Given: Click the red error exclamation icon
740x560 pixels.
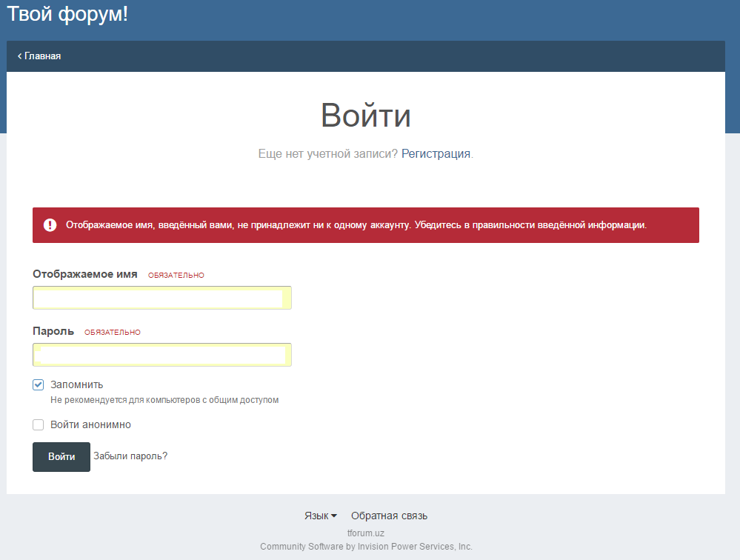Looking at the screenshot, I should click(50, 225).
